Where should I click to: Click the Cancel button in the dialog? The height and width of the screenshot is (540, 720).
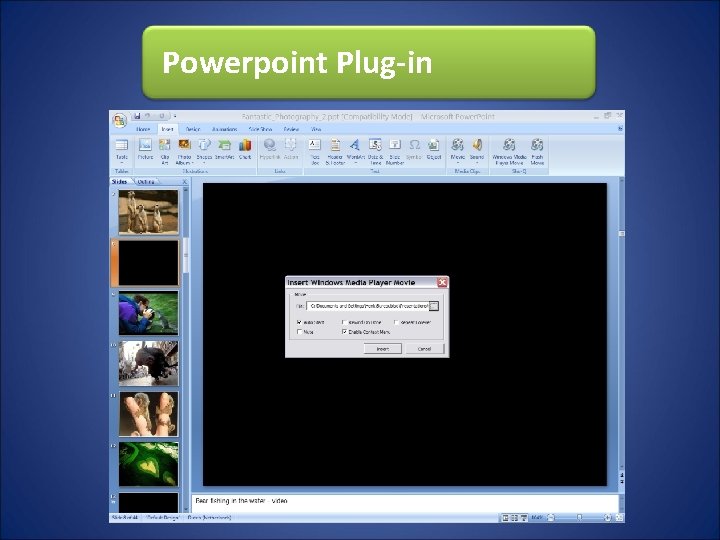424,349
